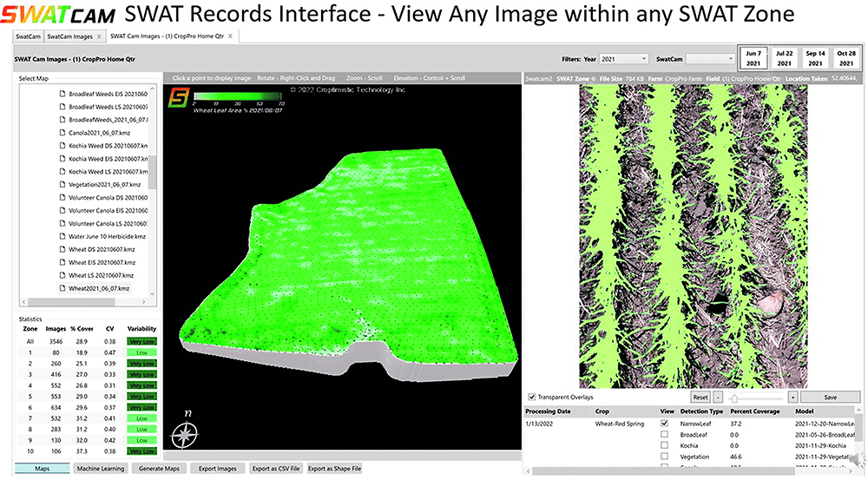Click the file icon for Broadleaf Weeds LS

click(62, 107)
